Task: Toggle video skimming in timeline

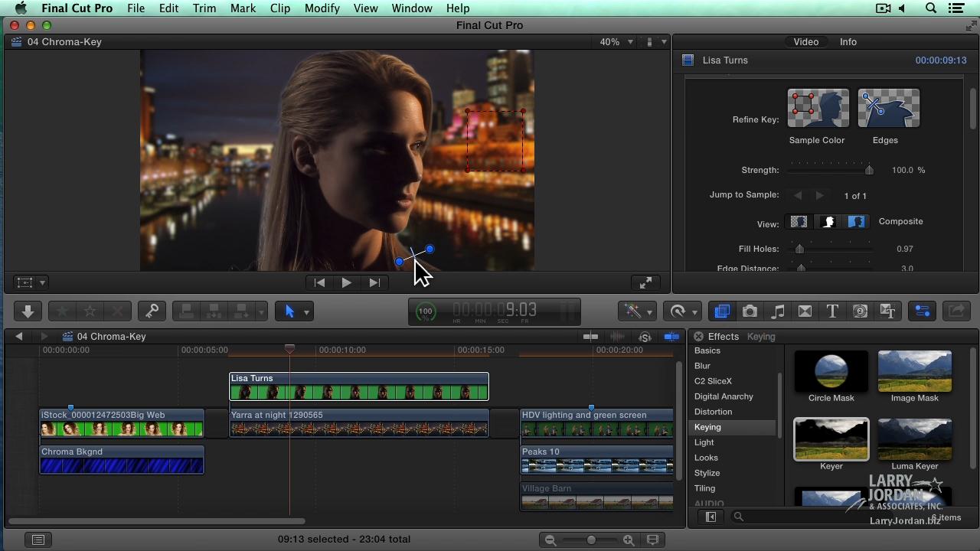Action: click(x=590, y=337)
